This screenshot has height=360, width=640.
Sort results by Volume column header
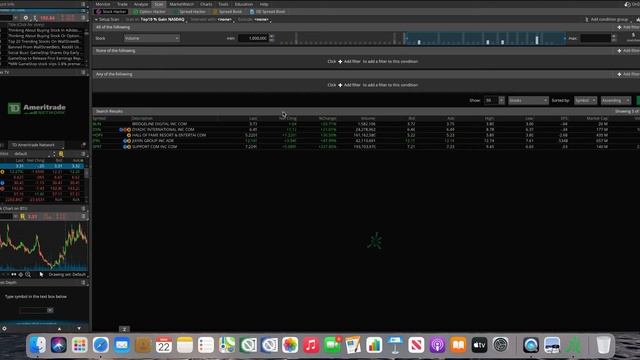pyautogui.click(x=368, y=118)
